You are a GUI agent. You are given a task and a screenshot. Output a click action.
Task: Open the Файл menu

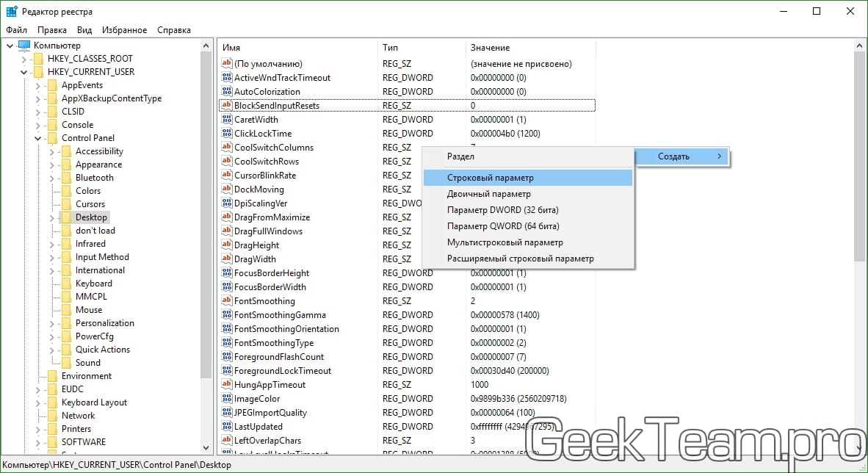click(x=17, y=30)
